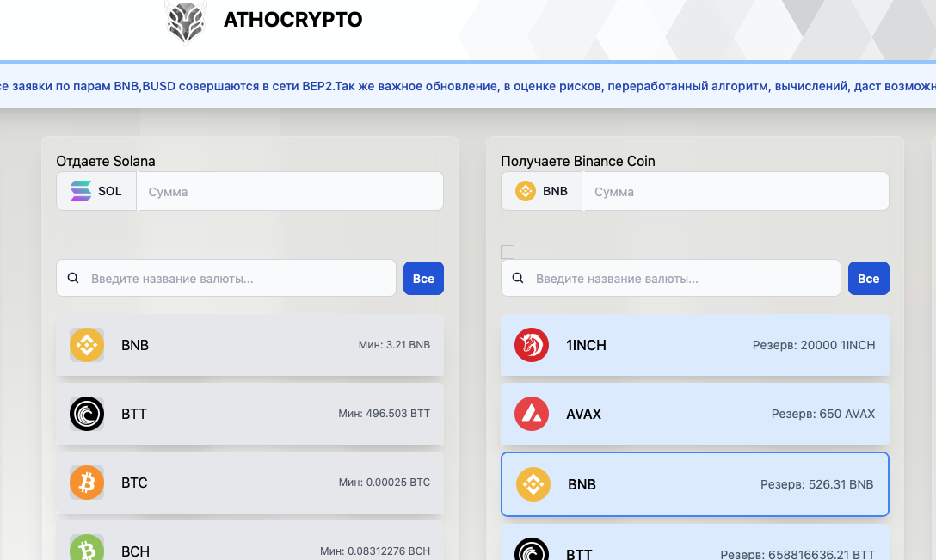Image resolution: width=936 pixels, height=560 pixels.
Task: Click the 'Мин: 3.21 BNB' text
Action: [x=394, y=344]
